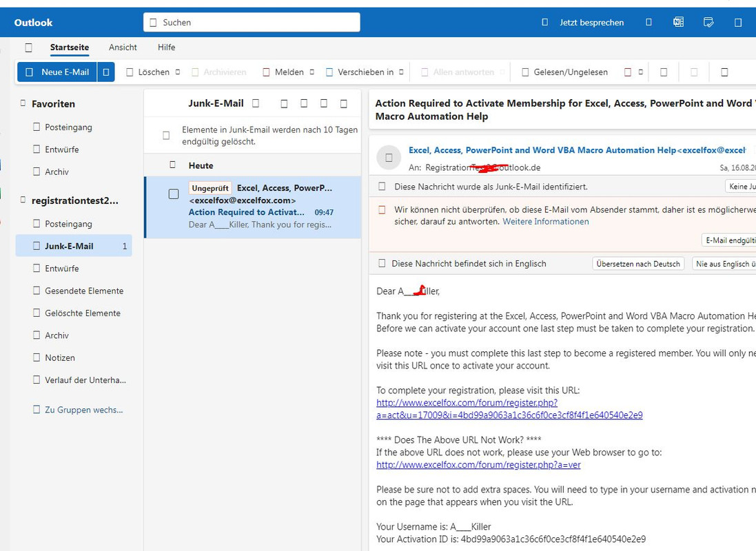Click folder icon of Gesendete Elemente

point(37,290)
